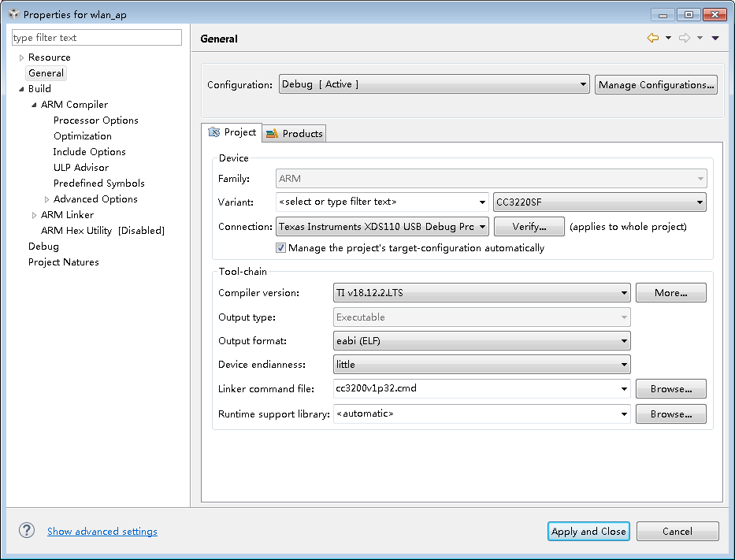Open the back history dropdown arrow
The image size is (735, 560).
tap(668, 38)
